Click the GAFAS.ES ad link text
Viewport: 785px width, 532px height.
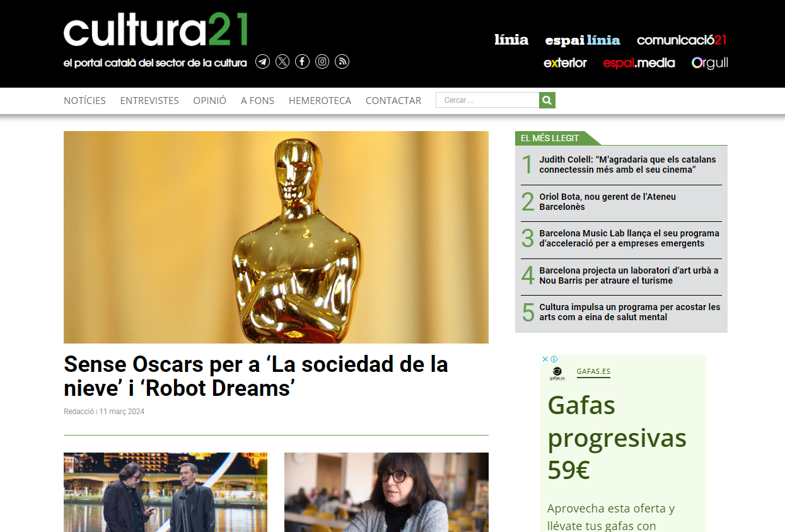[593, 372]
